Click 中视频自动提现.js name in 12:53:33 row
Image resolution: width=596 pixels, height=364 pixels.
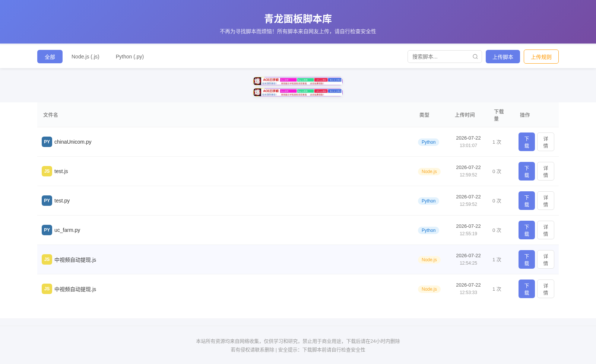(x=75, y=289)
